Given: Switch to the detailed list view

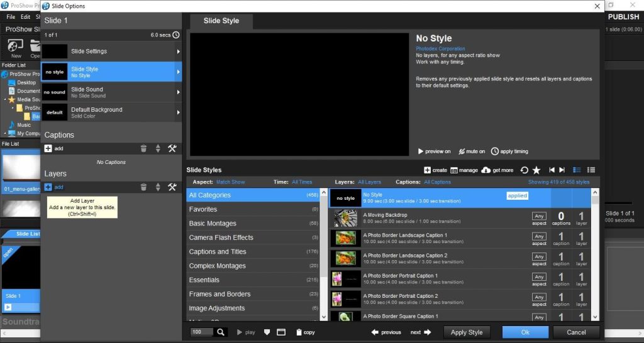Looking at the screenshot, I should point(591,170).
